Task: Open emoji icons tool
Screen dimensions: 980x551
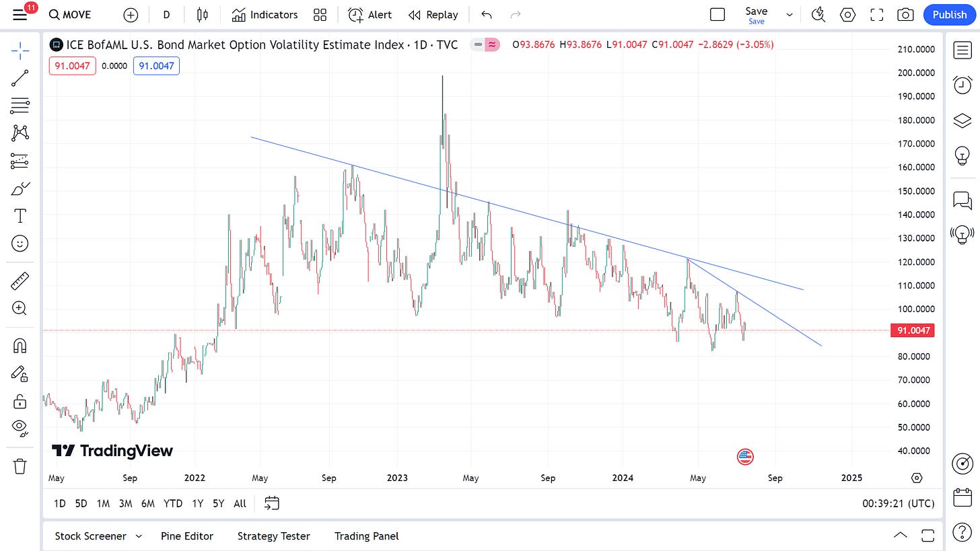Action: coord(20,244)
